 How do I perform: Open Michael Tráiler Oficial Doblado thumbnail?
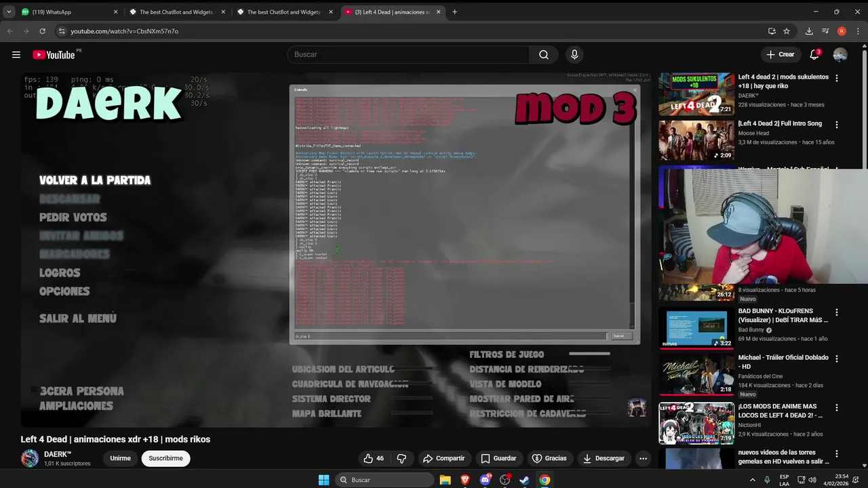pyautogui.click(x=696, y=375)
